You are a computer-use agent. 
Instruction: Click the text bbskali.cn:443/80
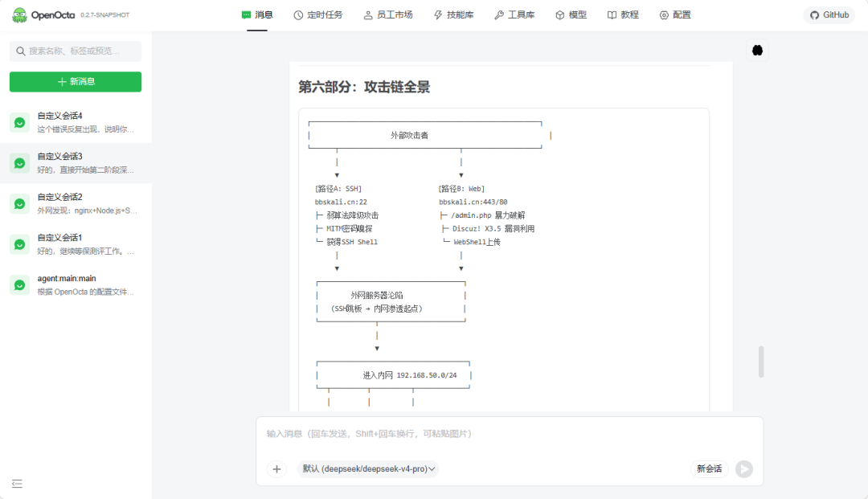473,202
